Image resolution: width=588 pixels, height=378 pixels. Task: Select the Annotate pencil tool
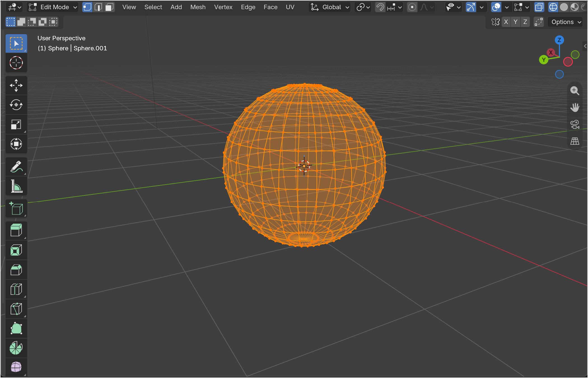[16, 167]
